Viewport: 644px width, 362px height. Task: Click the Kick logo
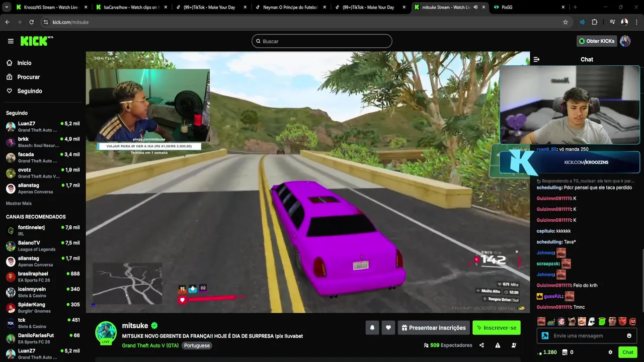(37, 41)
